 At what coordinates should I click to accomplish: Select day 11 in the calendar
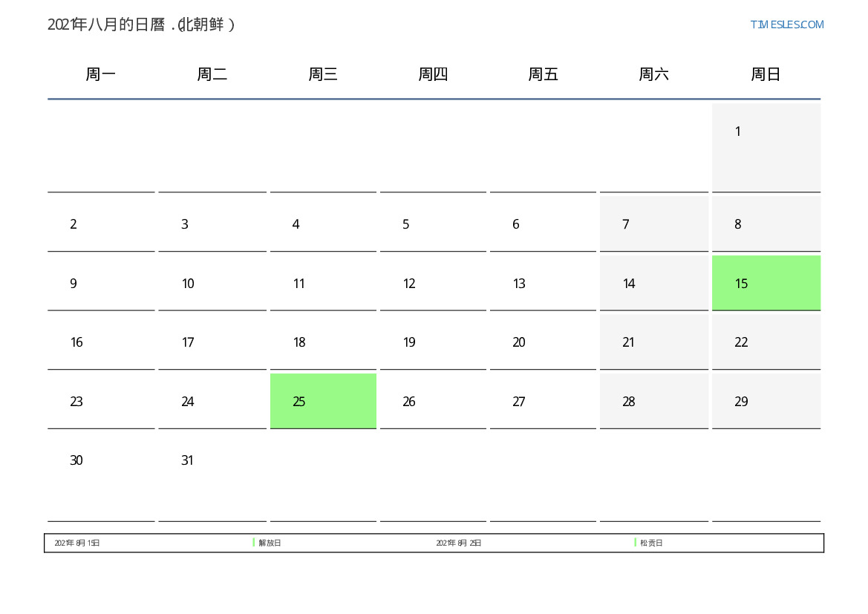point(323,283)
